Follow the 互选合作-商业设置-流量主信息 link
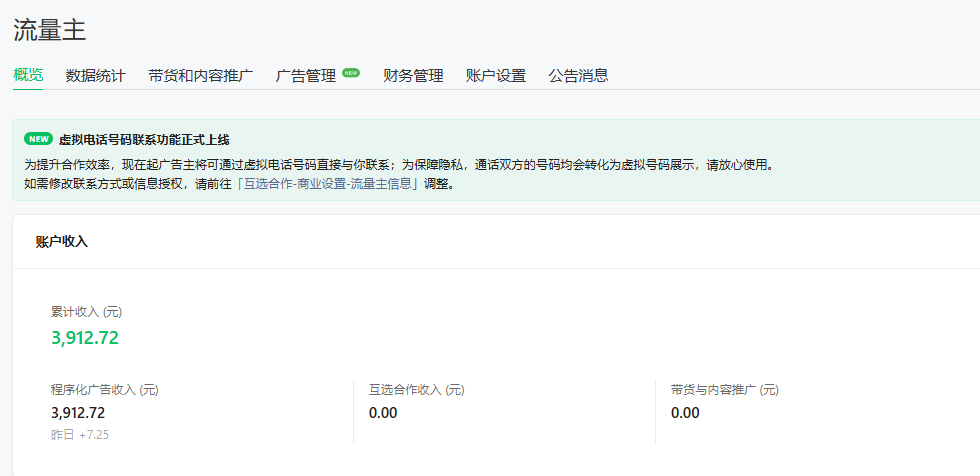Viewport: 980px width, 476px height. (328, 184)
